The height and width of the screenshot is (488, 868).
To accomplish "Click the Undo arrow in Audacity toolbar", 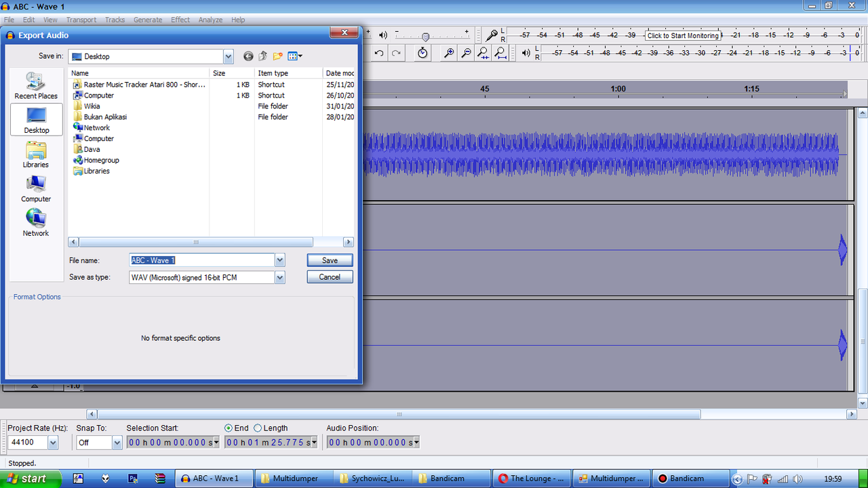I will pos(379,53).
